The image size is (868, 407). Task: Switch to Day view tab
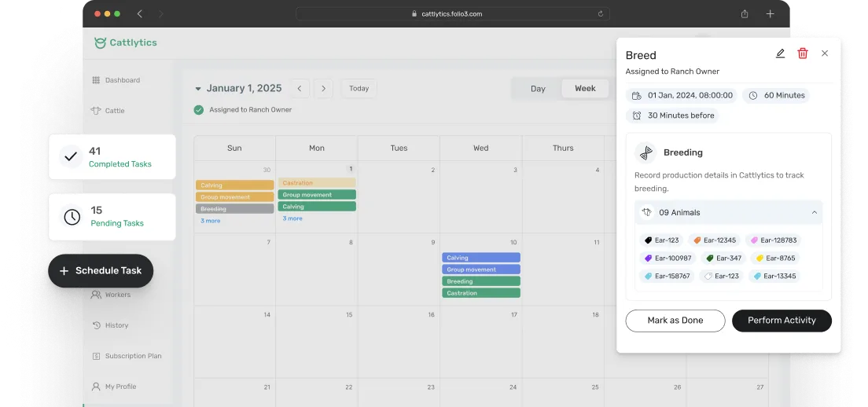538,89
